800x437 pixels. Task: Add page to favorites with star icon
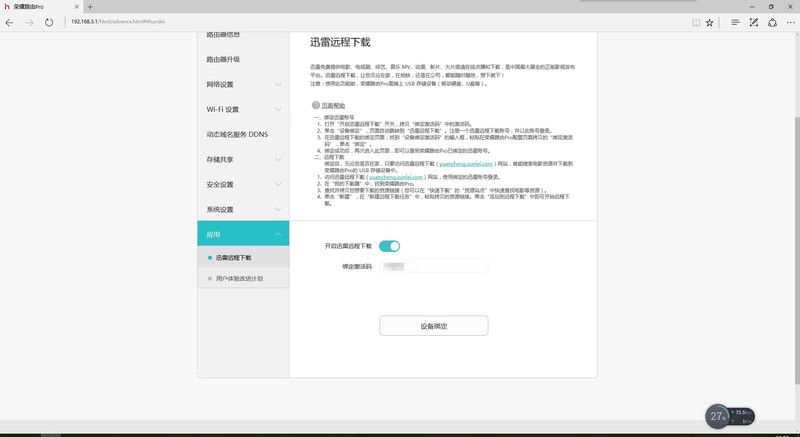pyautogui.click(x=709, y=22)
